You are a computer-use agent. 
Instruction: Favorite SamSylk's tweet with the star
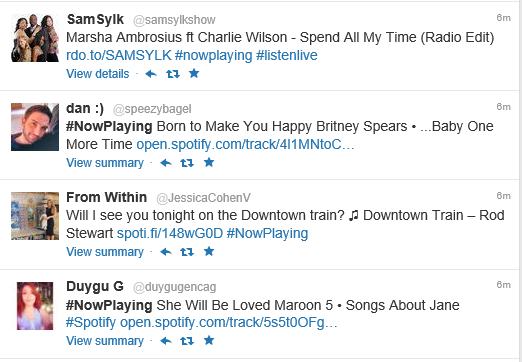[x=194, y=73]
